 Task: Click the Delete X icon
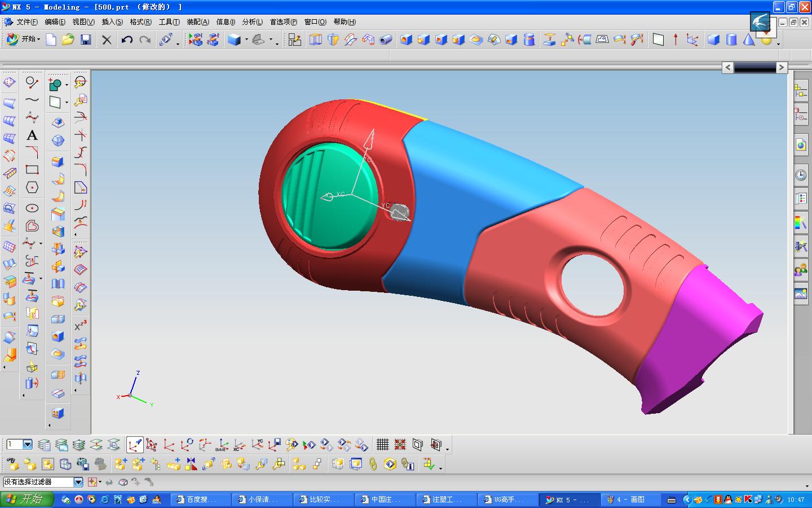[107, 40]
